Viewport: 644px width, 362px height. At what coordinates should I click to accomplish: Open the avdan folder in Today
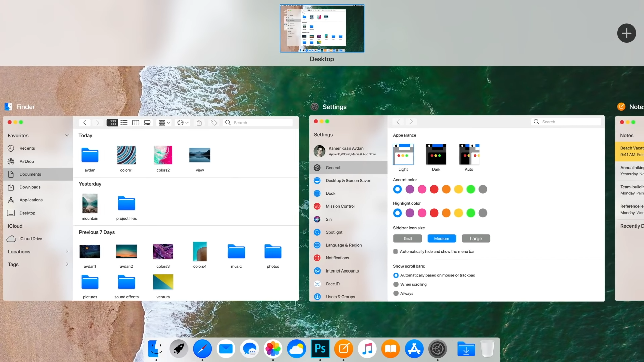click(x=90, y=159)
